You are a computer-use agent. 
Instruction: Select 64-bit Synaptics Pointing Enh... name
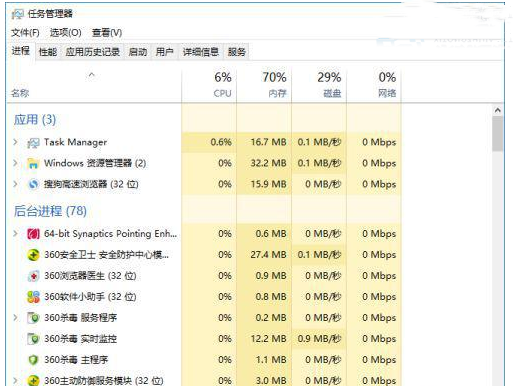[x=110, y=234]
